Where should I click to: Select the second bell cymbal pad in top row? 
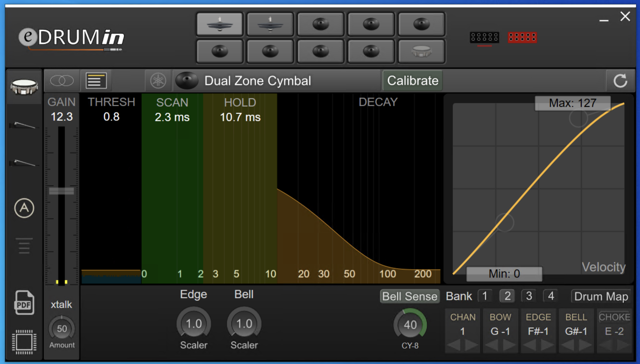pyautogui.click(x=270, y=24)
